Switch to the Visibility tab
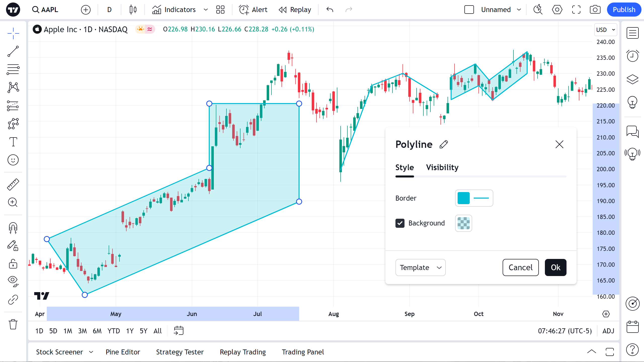 pyautogui.click(x=442, y=167)
